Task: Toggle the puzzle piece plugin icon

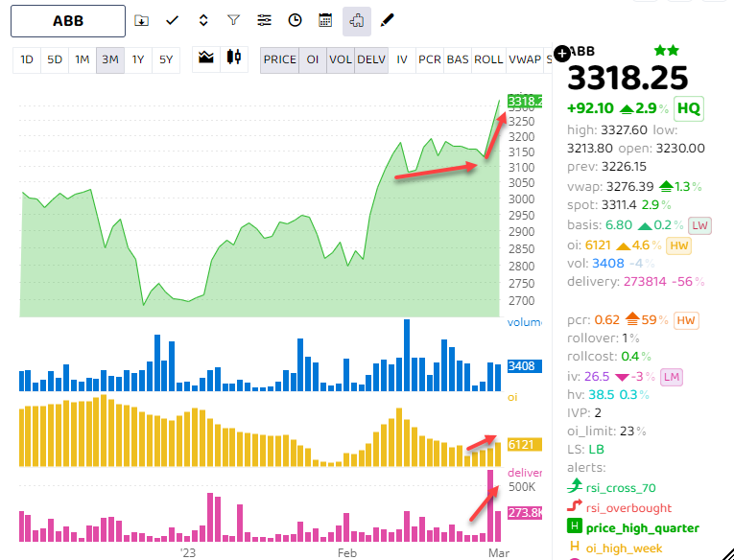Action: (357, 21)
